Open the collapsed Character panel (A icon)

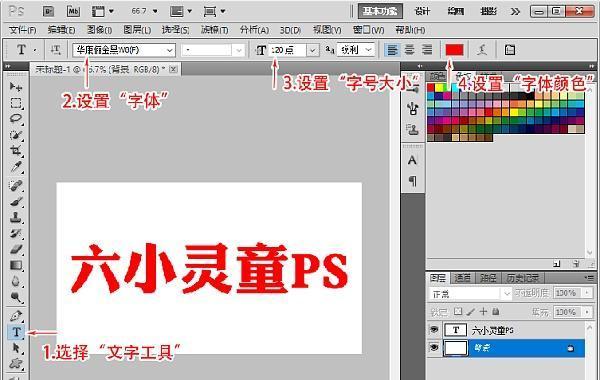tap(412, 160)
